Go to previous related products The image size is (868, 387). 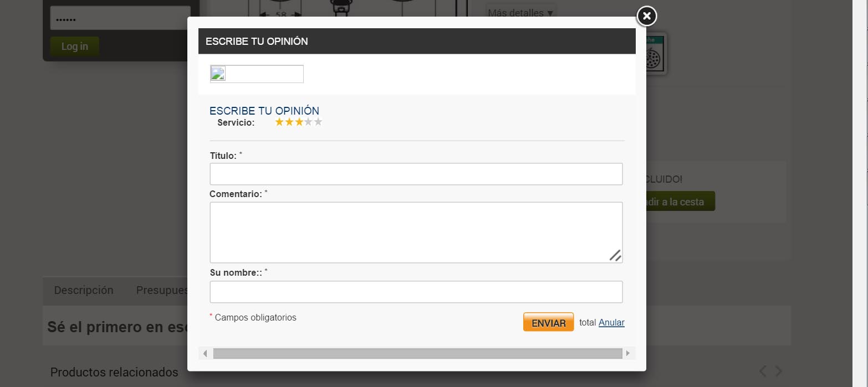pos(763,371)
